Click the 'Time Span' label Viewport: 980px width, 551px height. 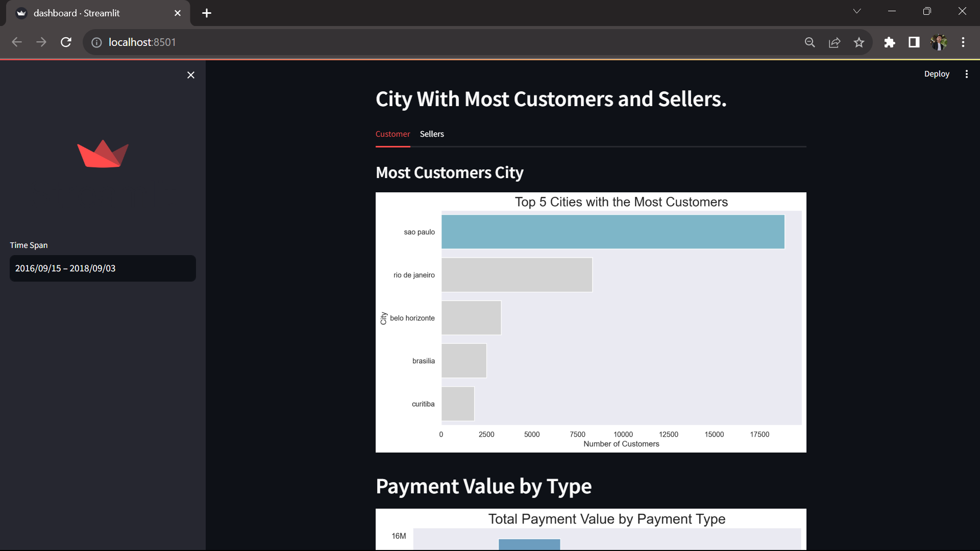29,245
